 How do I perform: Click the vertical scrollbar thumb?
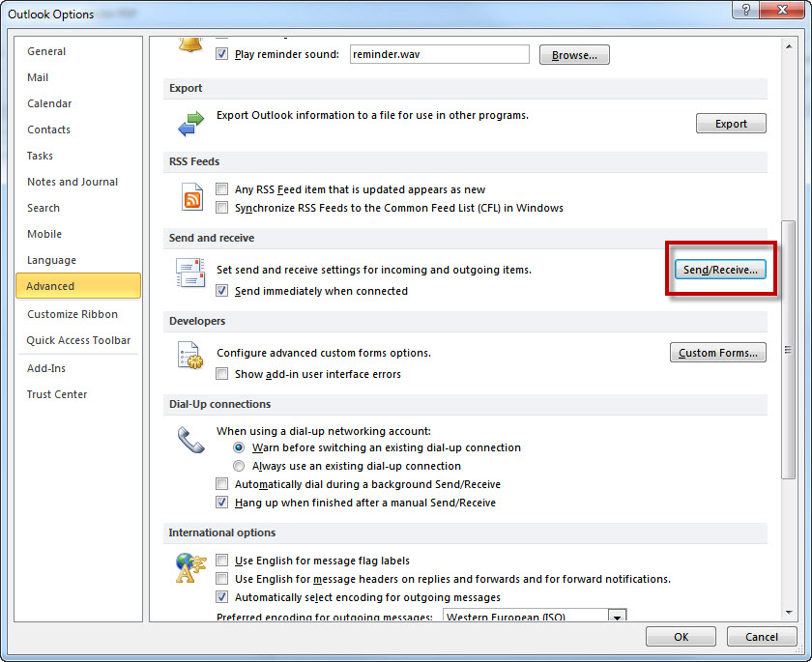click(788, 350)
